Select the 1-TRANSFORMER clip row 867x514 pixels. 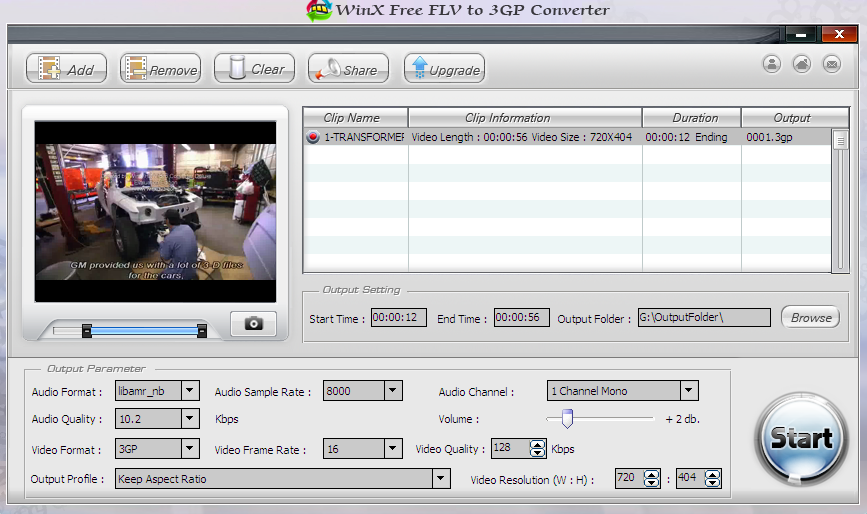tap(567, 137)
